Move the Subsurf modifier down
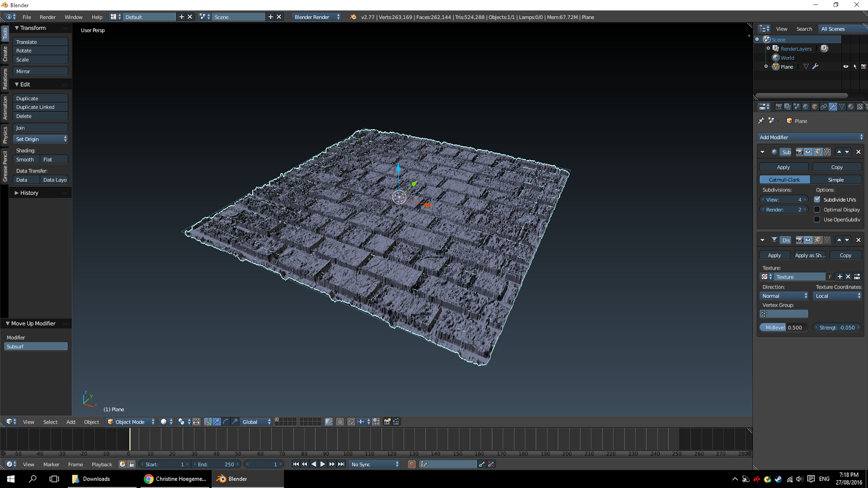This screenshot has width=868, height=488. pos(847,152)
